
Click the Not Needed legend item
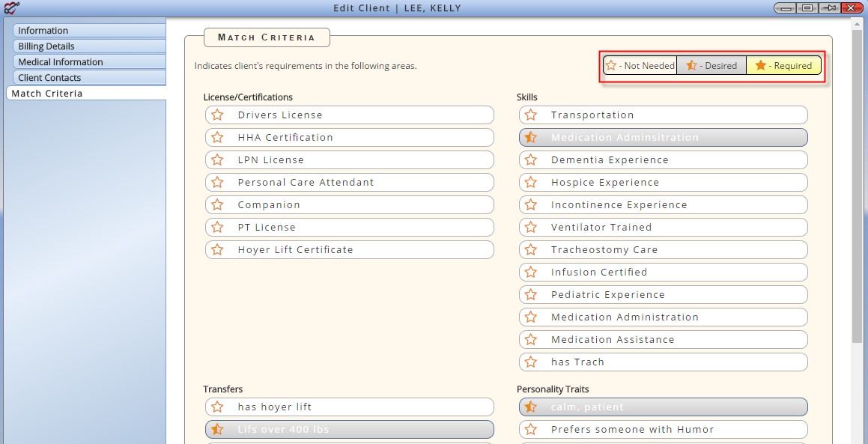[x=640, y=65]
